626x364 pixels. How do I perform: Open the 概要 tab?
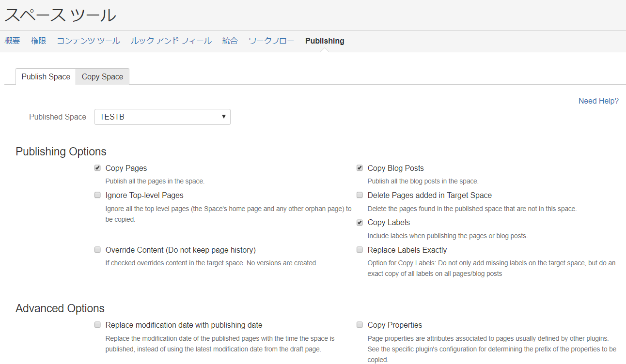(13, 41)
